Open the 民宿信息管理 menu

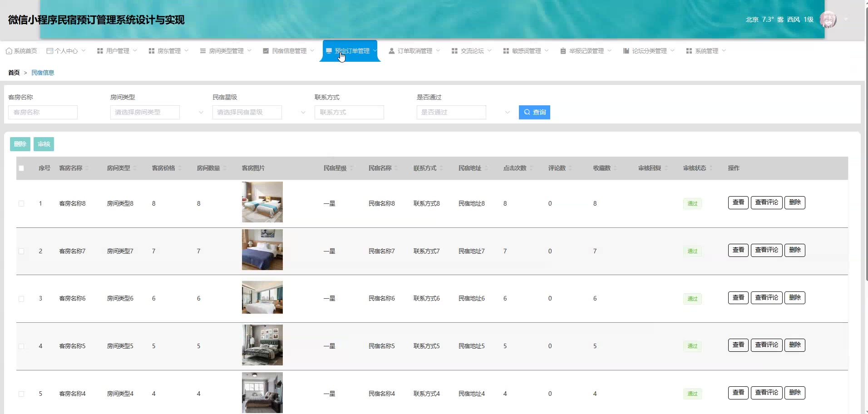pyautogui.click(x=289, y=51)
